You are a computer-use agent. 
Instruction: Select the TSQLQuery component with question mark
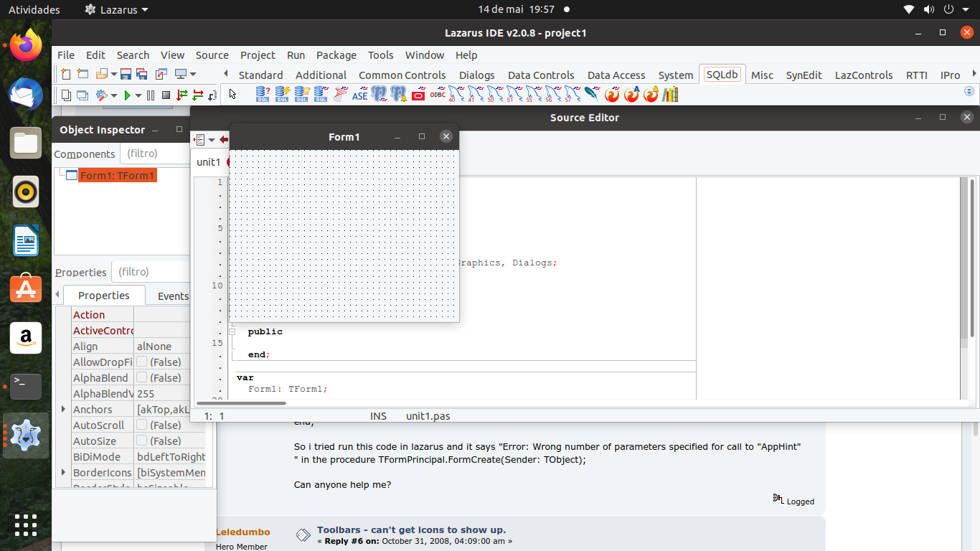tap(263, 94)
